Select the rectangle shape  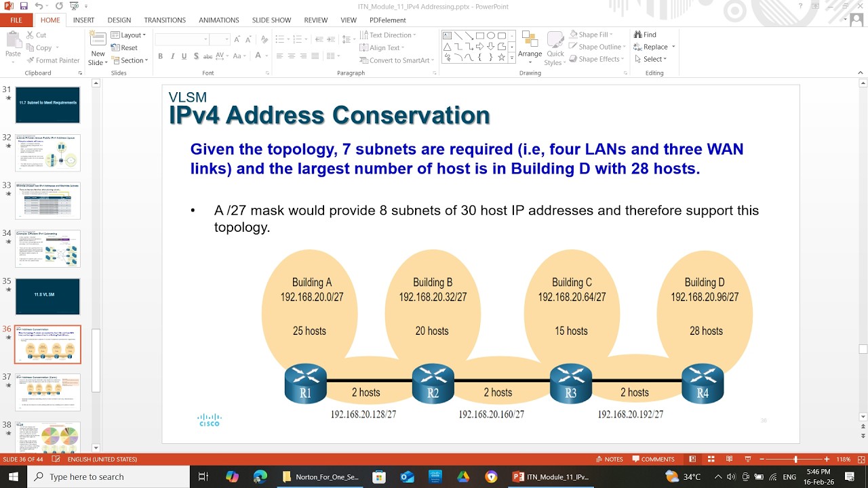tap(480, 35)
